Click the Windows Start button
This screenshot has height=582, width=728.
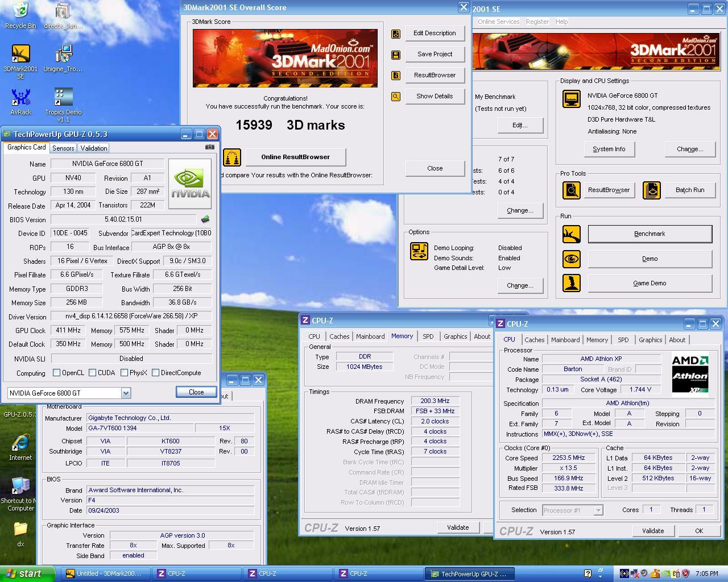[28, 573]
